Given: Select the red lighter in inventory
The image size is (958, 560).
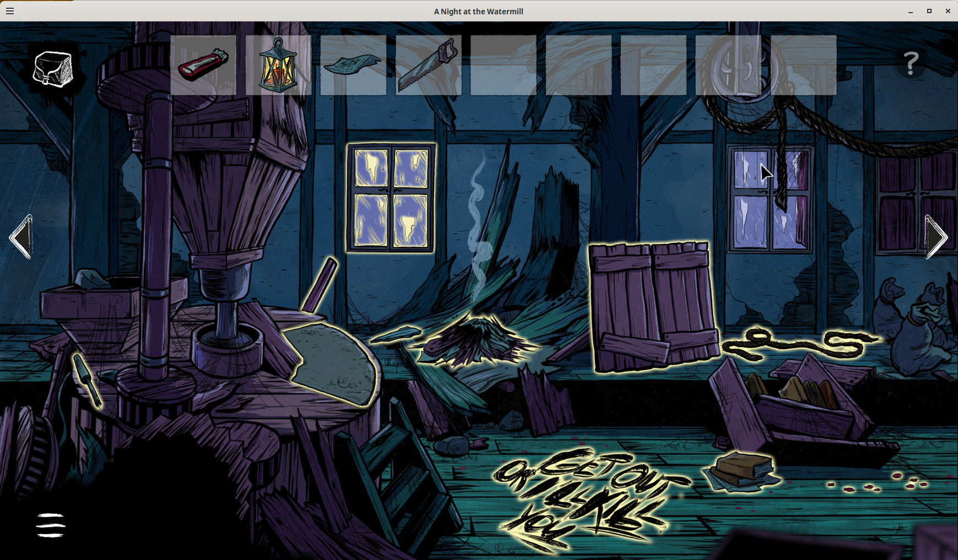Looking at the screenshot, I should 203,65.
